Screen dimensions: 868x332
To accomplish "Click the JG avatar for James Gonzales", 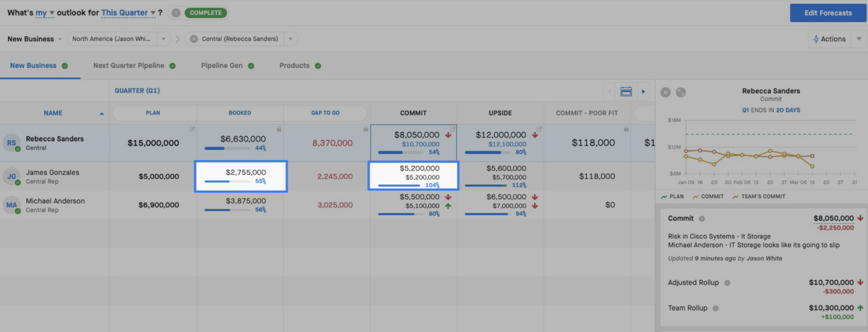I will tap(11, 177).
